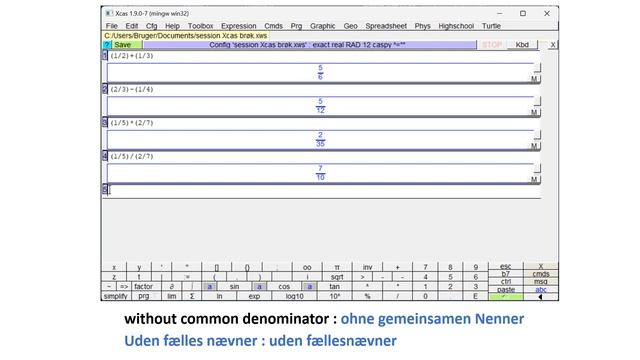Click the factor key
Image resolution: width=640 pixels, height=360 pixels.
click(x=144, y=287)
